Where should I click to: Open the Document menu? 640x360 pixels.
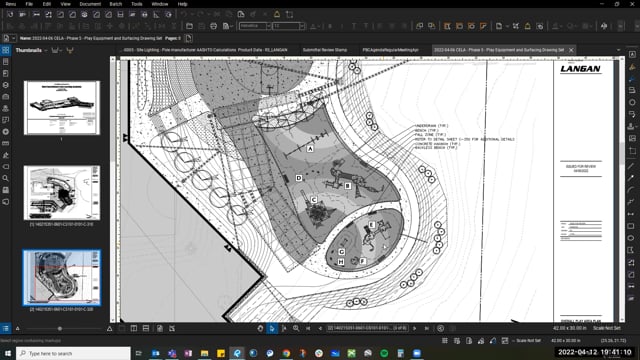[x=90, y=4]
